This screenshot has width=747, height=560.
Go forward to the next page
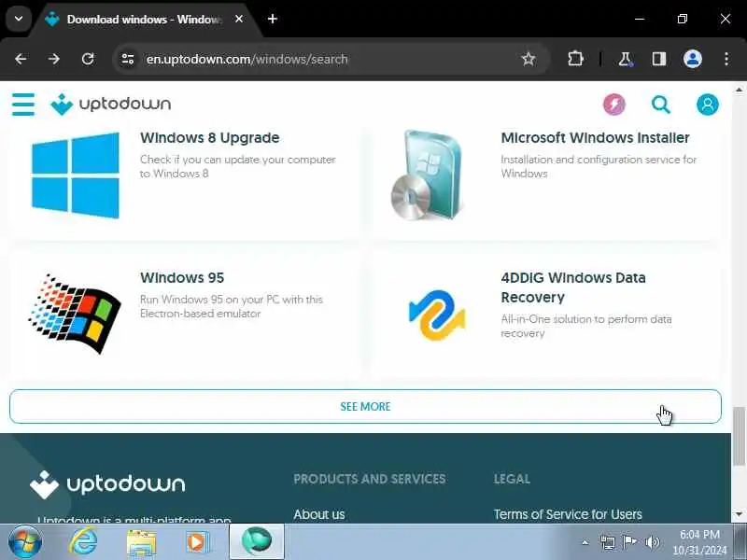[54, 59]
